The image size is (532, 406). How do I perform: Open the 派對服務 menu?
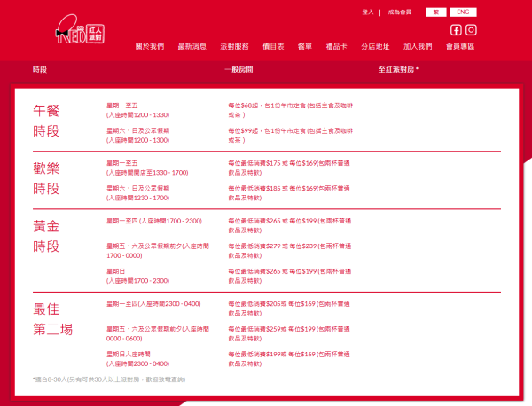pyautogui.click(x=234, y=46)
